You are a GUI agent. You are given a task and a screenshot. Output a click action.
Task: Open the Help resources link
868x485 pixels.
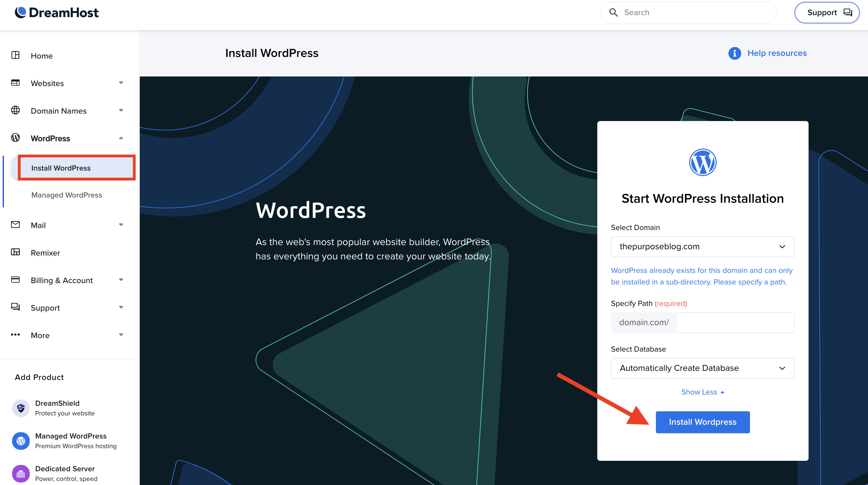point(777,53)
